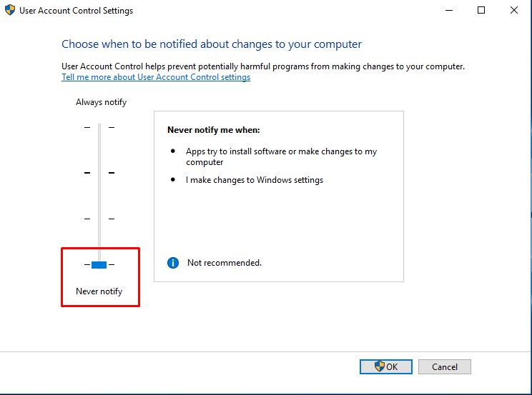Viewport: 532px width, 395px height.
Task: Click the blue slider thumb at Never notify
Action: coord(99,265)
